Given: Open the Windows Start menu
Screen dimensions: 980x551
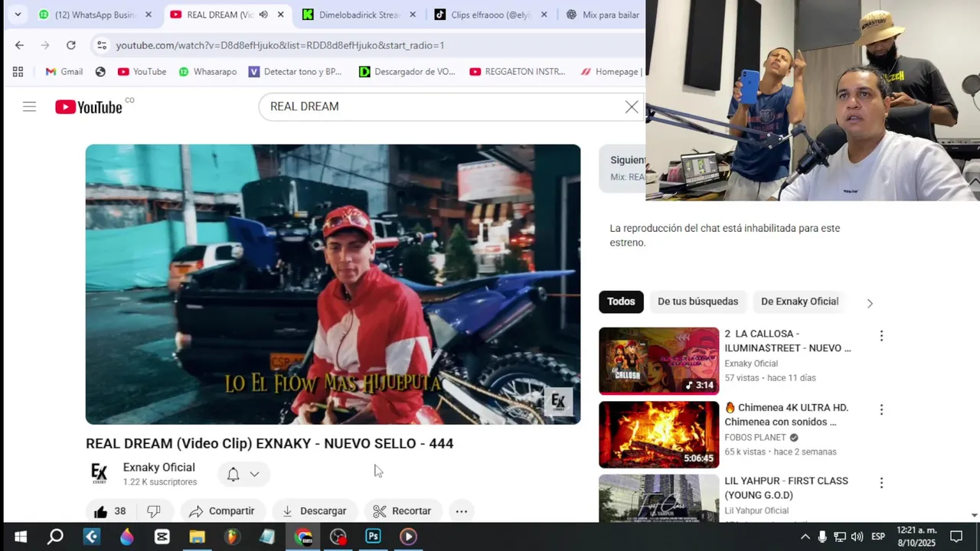Looking at the screenshot, I should (21, 536).
